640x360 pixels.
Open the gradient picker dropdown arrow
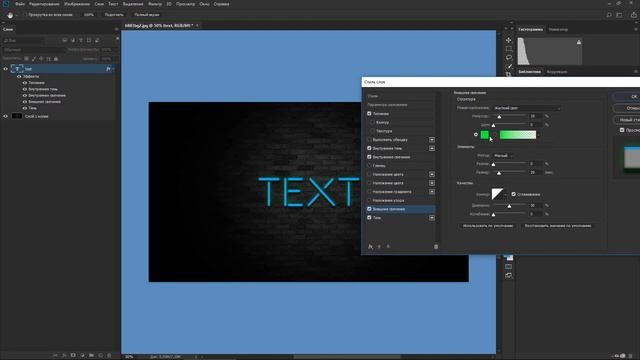tap(539, 135)
